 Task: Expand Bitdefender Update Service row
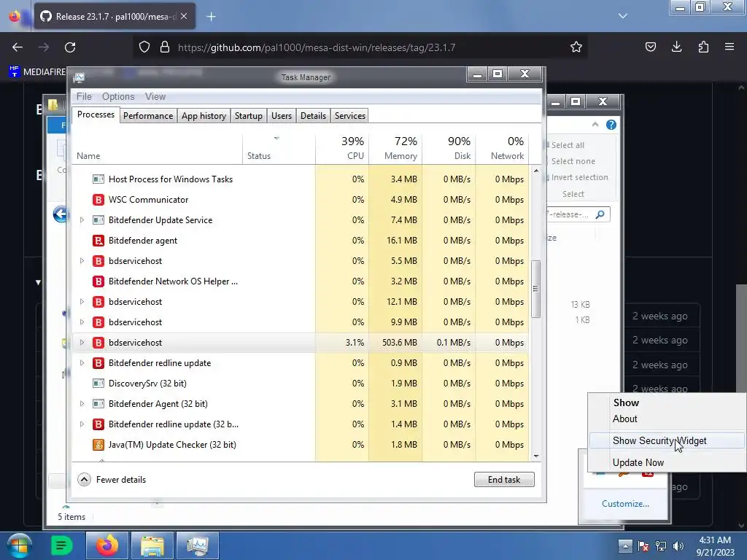pyautogui.click(x=82, y=220)
